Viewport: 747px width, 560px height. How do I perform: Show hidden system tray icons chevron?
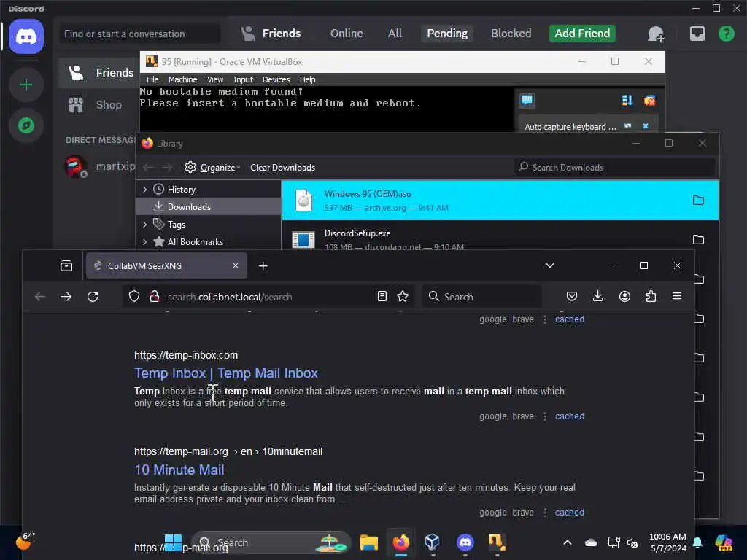click(568, 542)
